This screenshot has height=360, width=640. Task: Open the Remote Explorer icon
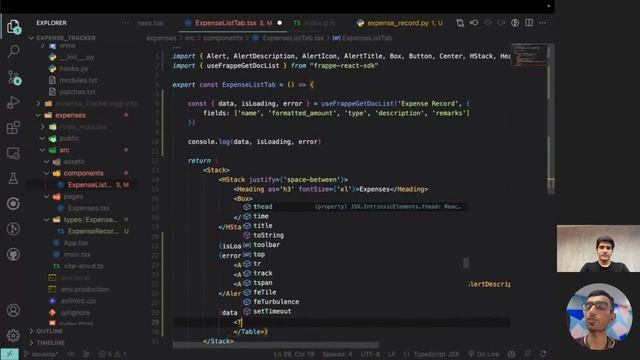(13, 153)
